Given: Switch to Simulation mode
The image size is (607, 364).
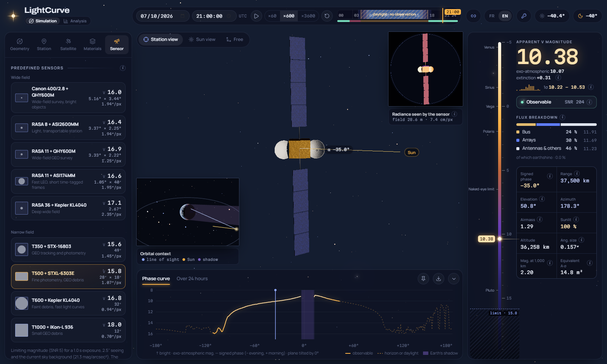Looking at the screenshot, I should click(x=43, y=21).
